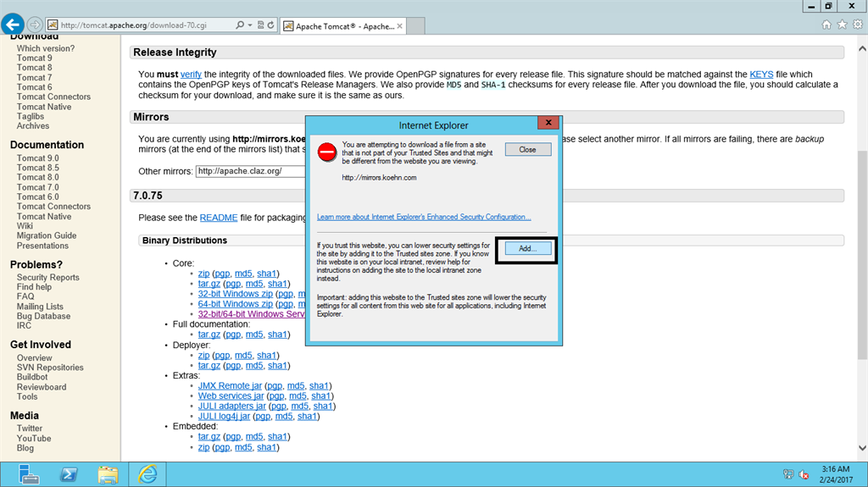
Task: Click the Add... button in the dialog
Action: click(x=527, y=249)
